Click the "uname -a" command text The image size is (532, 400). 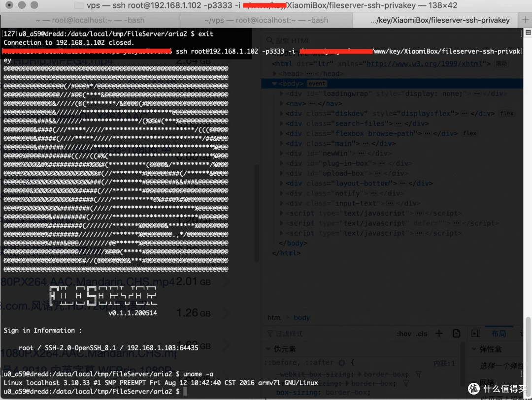[x=198, y=374]
